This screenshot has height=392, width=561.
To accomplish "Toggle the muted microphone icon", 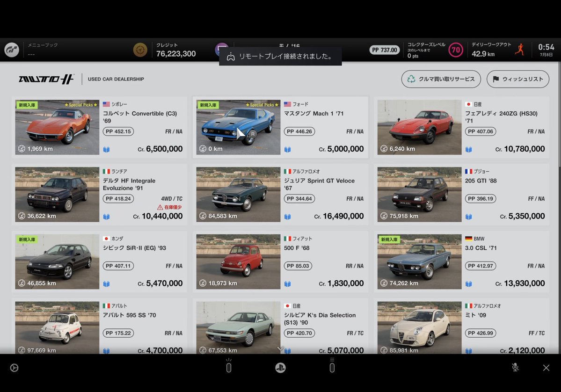I will pyautogui.click(x=515, y=367).
